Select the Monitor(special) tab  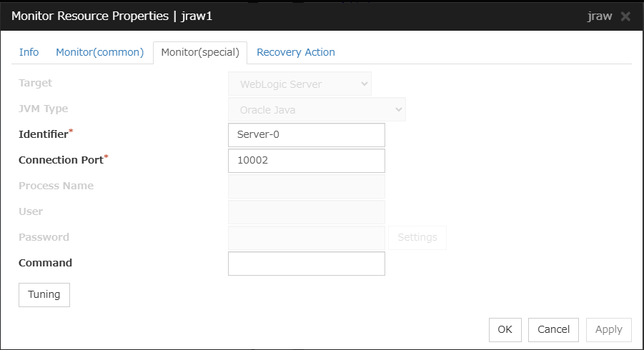click(199, 53)
